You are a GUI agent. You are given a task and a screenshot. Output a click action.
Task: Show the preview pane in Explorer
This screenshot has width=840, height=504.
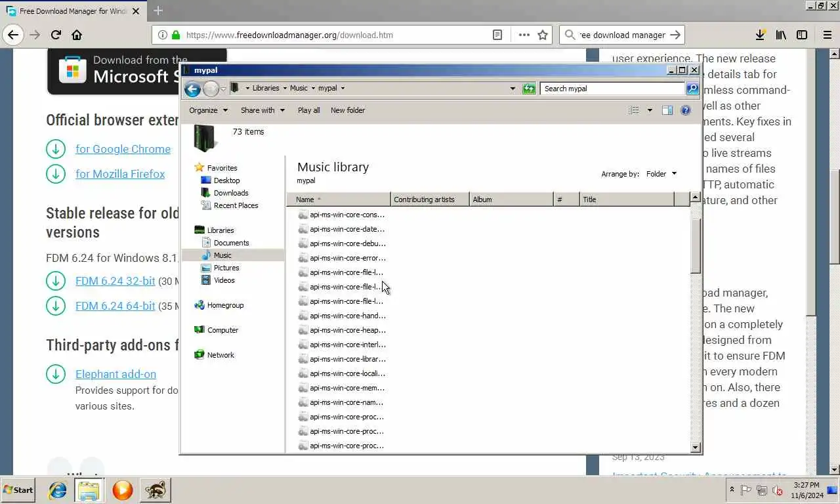pos(667,110)
